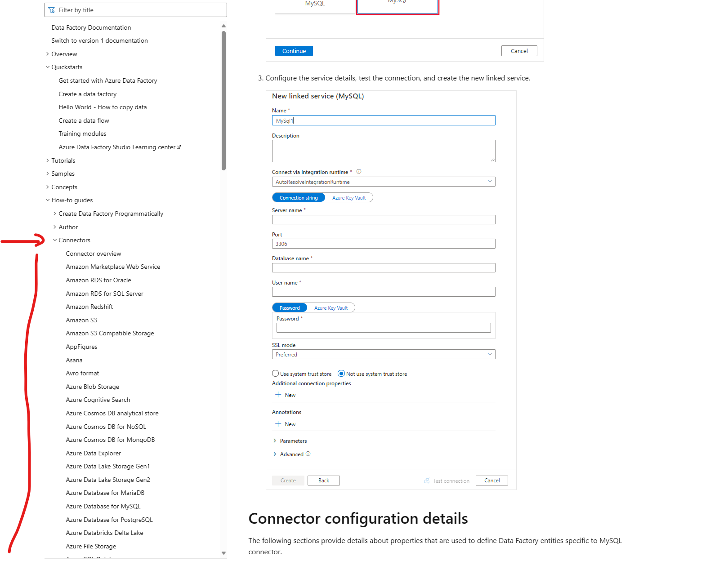Screen dimensions: 728x561
Task: Open Data Factory Documentation link
Action: (91, 27)
